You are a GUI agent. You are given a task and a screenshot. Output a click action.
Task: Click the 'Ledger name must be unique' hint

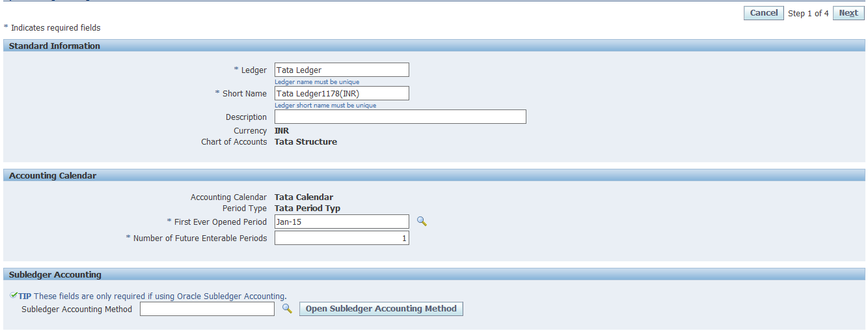[317, 82]
